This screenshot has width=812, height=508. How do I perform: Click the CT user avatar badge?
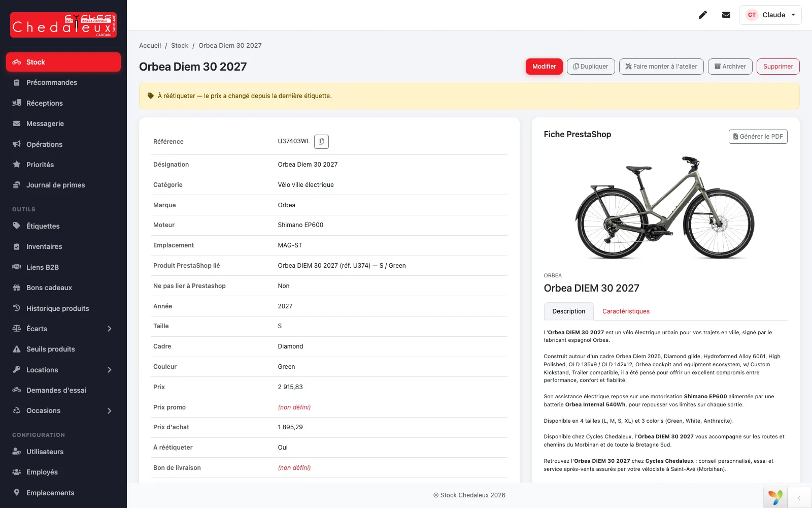[x=752, y=15]
